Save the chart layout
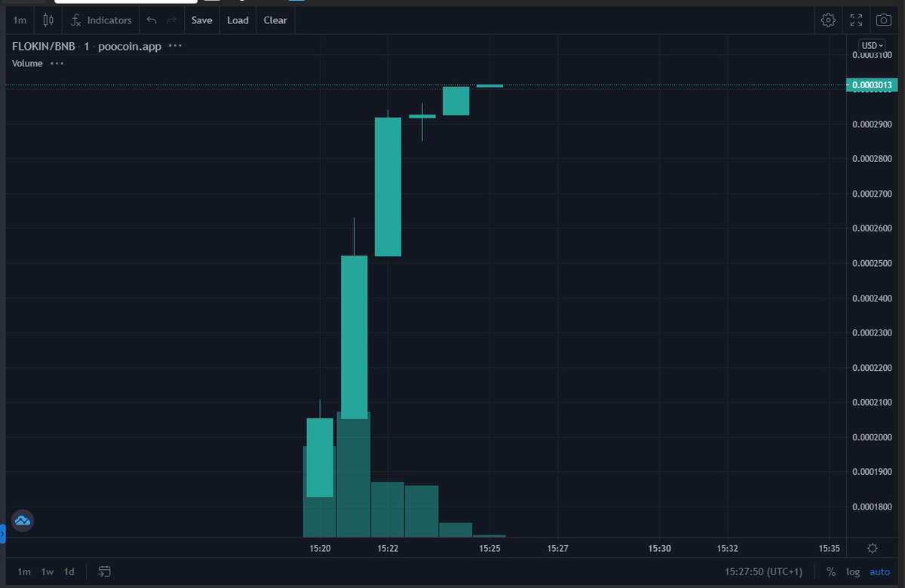 click(x=201, y=20)
